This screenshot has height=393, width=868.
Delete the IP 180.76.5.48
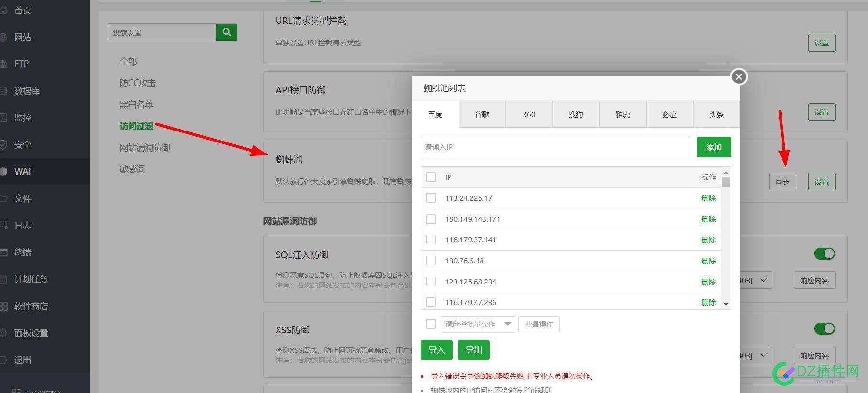[x=708, y=261]
